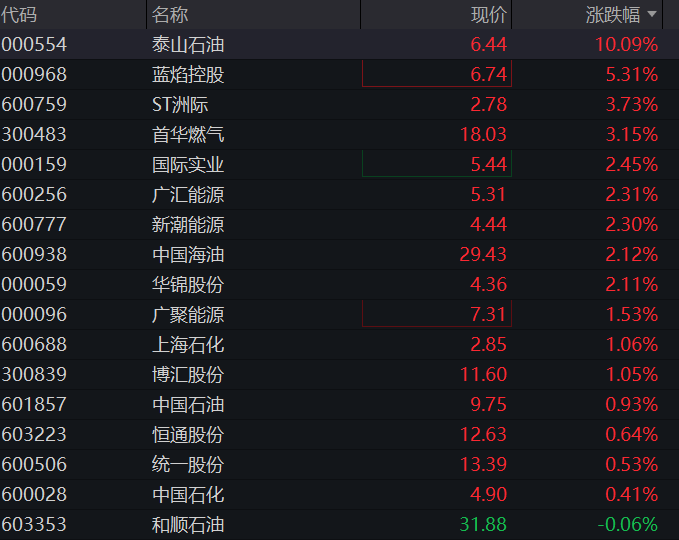Sort by the 涨跌幅 column arrow

point(652,15)
